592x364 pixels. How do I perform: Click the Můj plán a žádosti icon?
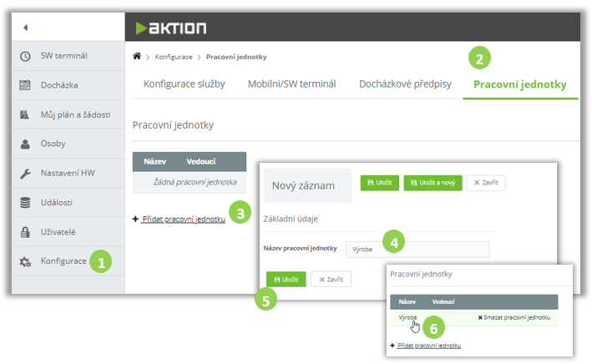click(25, 114)
